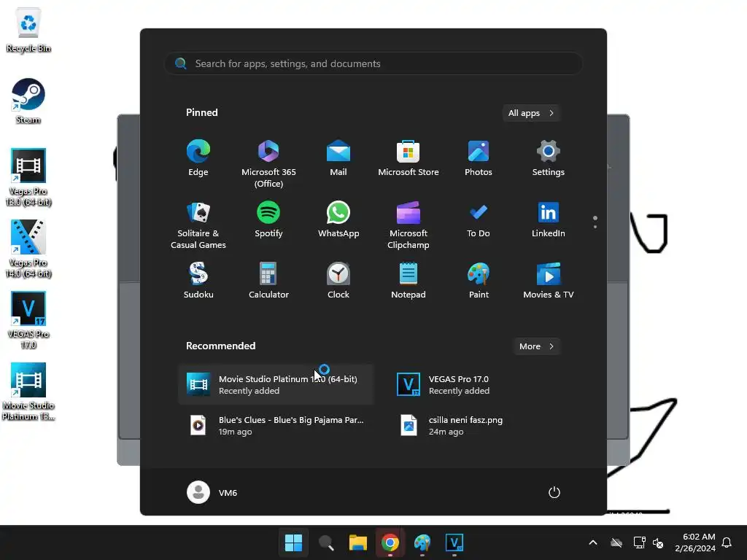Launch Calculator from pinned apps
This screenshot has height=560, width=747.
point(268,281)
